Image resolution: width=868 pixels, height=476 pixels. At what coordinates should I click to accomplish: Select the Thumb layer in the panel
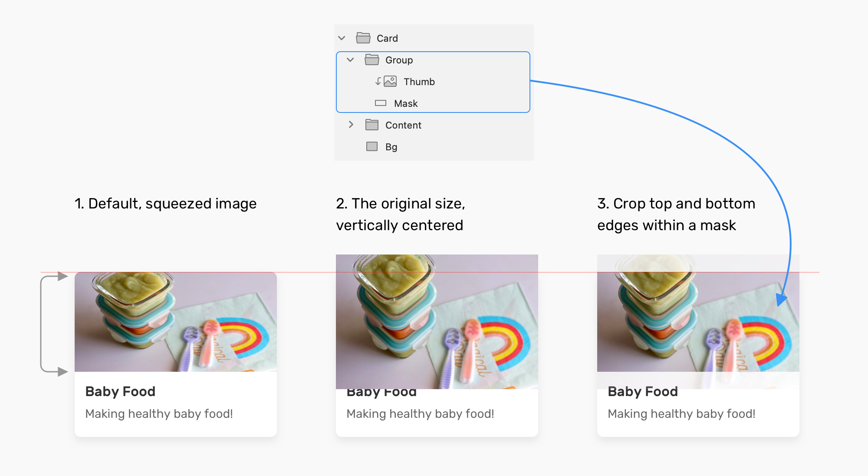(x=419, y=82)
